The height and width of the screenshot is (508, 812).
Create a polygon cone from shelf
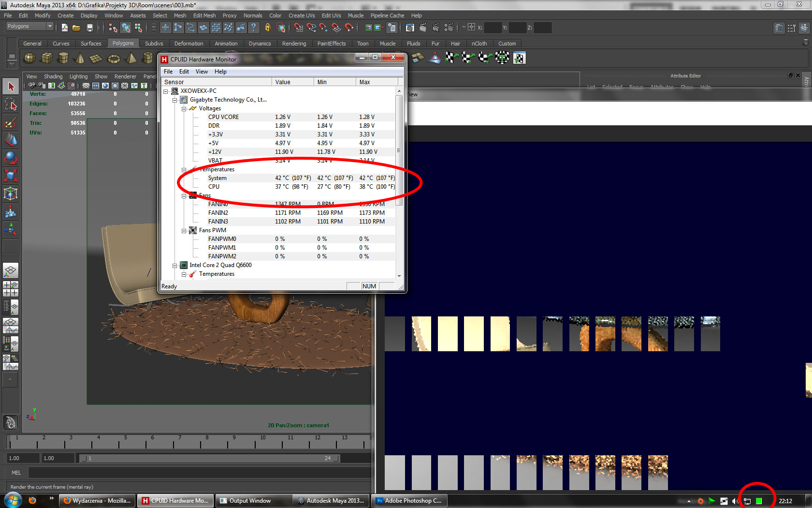coord(80,58)
